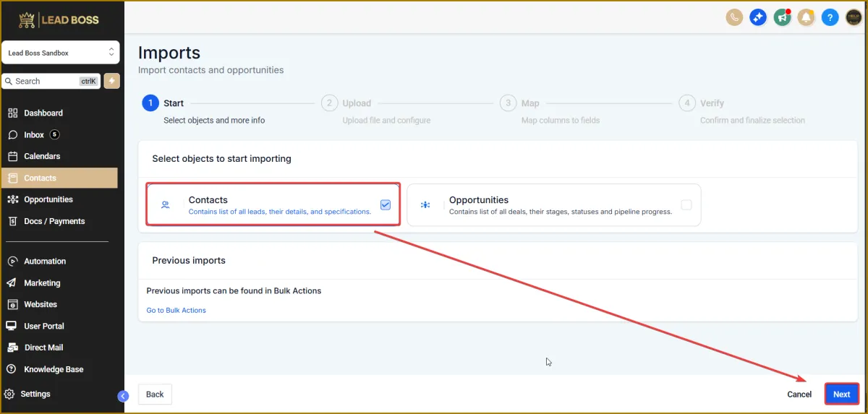Click the Inbox unread count badge
The height and width of the screenshot is (414, 868).
tap(55, 134)
